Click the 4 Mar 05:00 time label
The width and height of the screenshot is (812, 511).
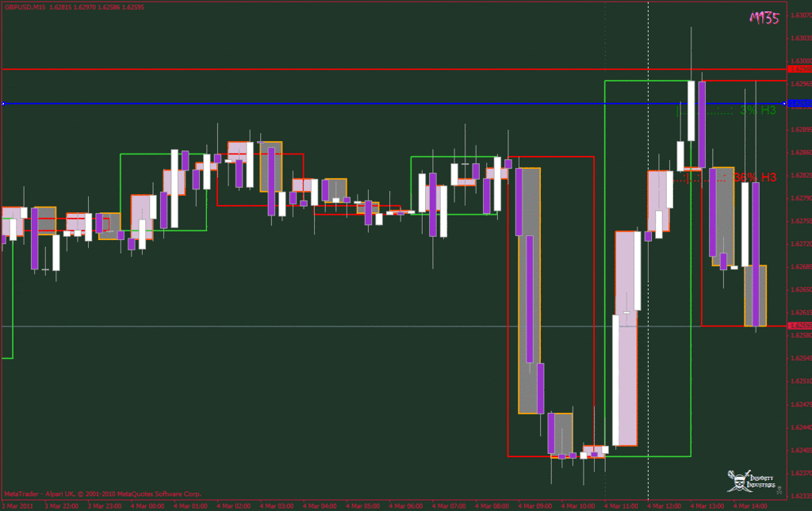click(x=362, y=505)
